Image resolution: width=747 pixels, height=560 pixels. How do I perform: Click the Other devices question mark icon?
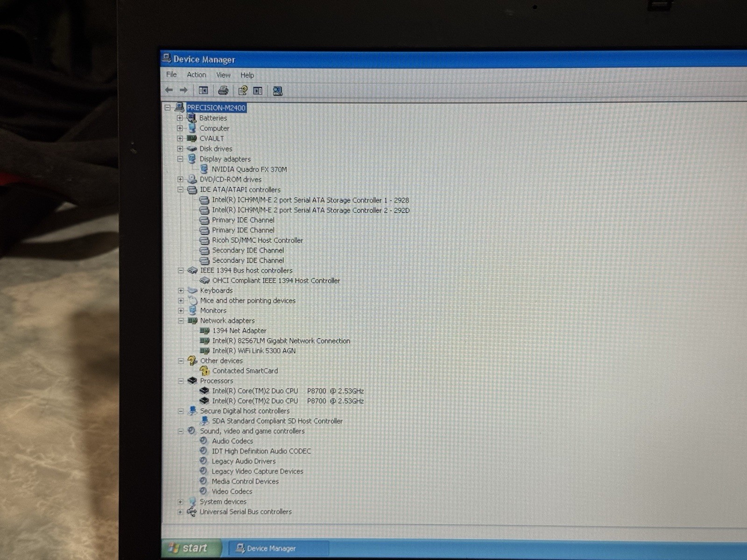click(x=192, y=361)
